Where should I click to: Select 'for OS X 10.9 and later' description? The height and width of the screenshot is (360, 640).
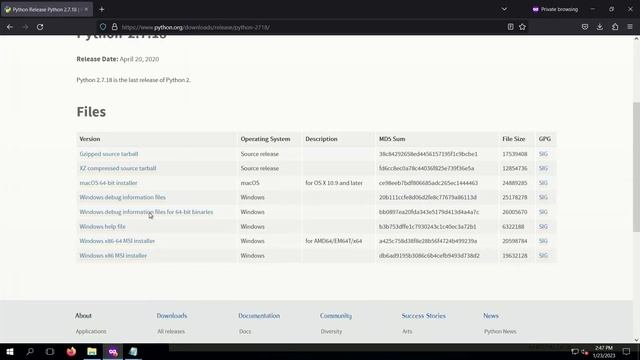coord(334,183)
